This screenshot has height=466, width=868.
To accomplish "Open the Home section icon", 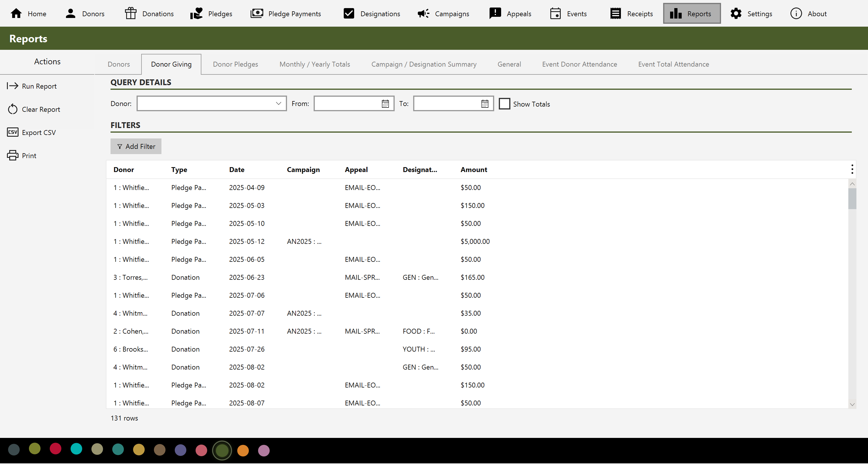I will 16,14.
